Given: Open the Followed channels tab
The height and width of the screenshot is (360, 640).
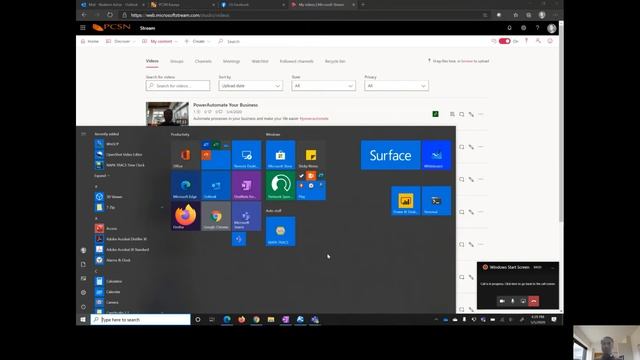Looking at the screenshot, I should pyautogui.click(x=297, y=61).
